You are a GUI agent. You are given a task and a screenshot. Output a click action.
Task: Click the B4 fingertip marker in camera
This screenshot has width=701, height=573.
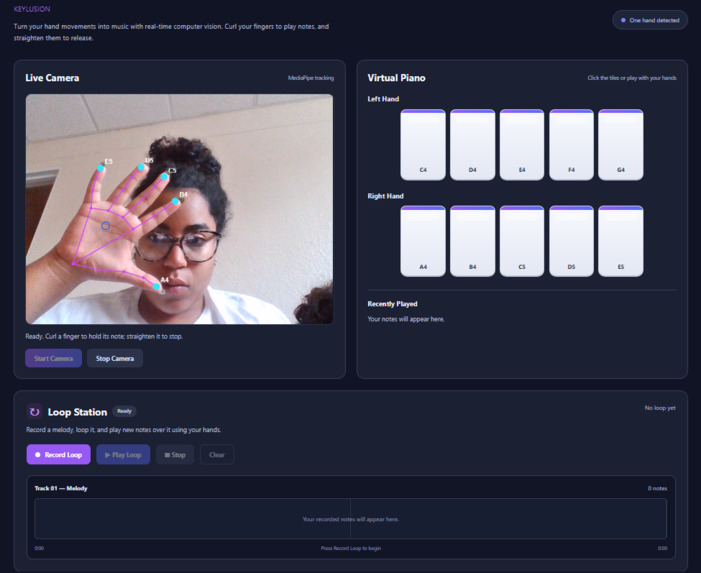click(175, 202)
